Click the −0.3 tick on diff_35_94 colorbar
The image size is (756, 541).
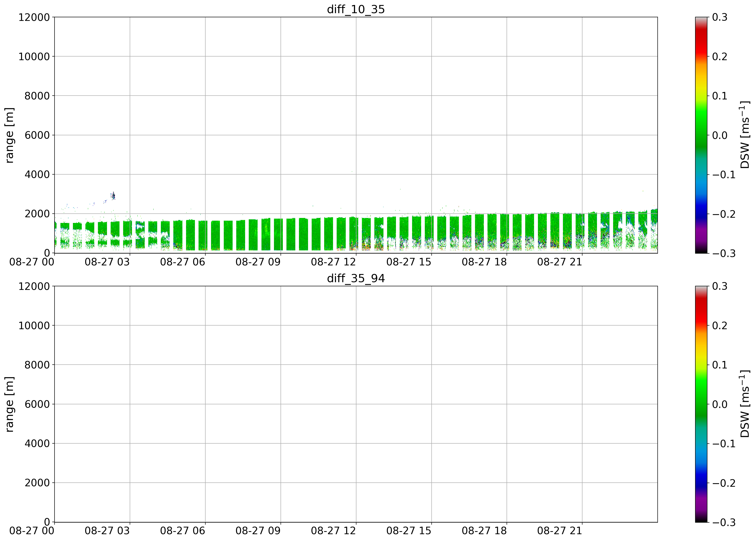point(724,523)
